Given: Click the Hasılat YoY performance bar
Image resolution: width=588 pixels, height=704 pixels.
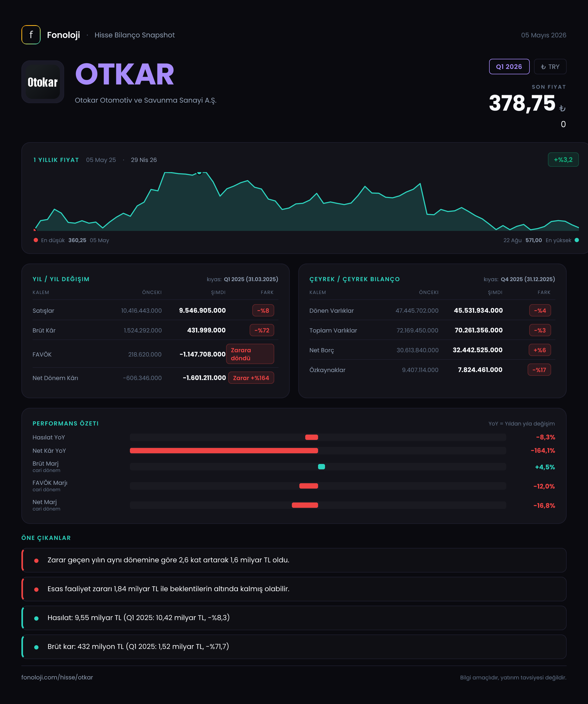Looking at the screenshot, I should tap(311, 437).
